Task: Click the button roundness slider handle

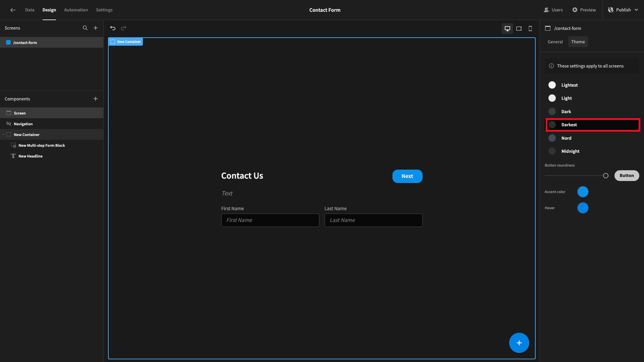Action: 605,176
